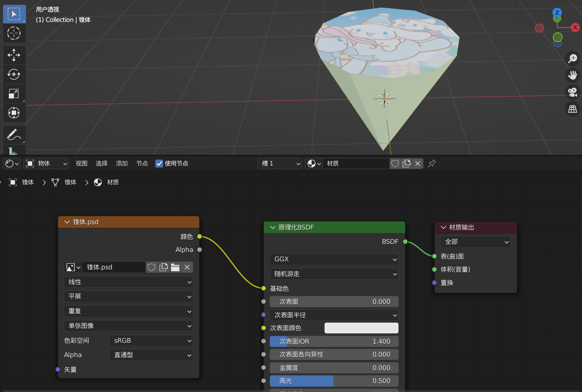Click the 材质 breadcrumb

(x=107, y=183)
